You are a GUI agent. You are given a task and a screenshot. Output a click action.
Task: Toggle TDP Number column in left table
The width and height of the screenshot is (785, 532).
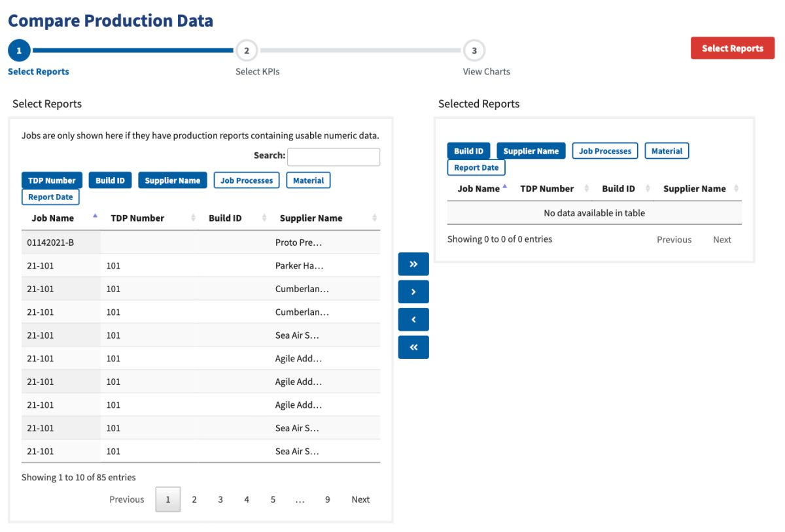pyautogui.click(x=52, y=180)
